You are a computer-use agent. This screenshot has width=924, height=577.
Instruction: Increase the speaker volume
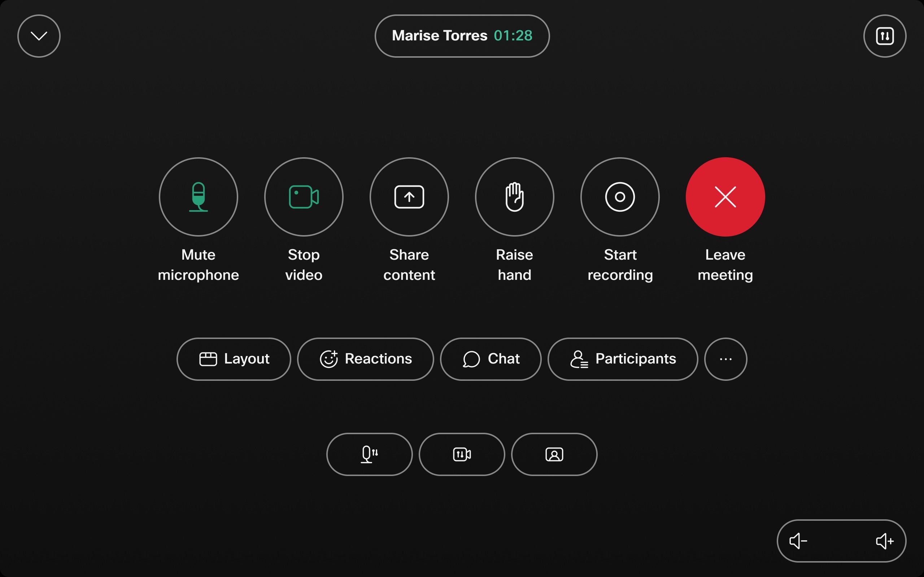click(885, 541)
